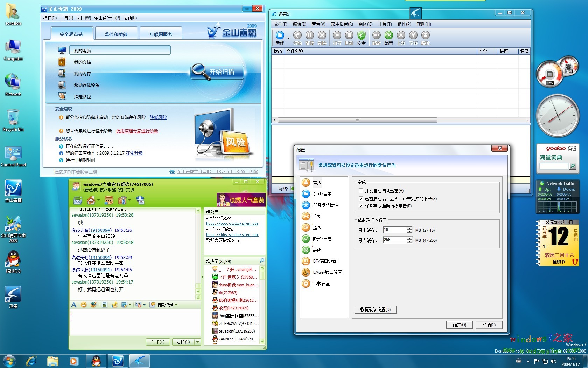588x368 pixels.
Task: Open the Tencent QQ penguin taskbar icon
Action: (x=96, y=361)
